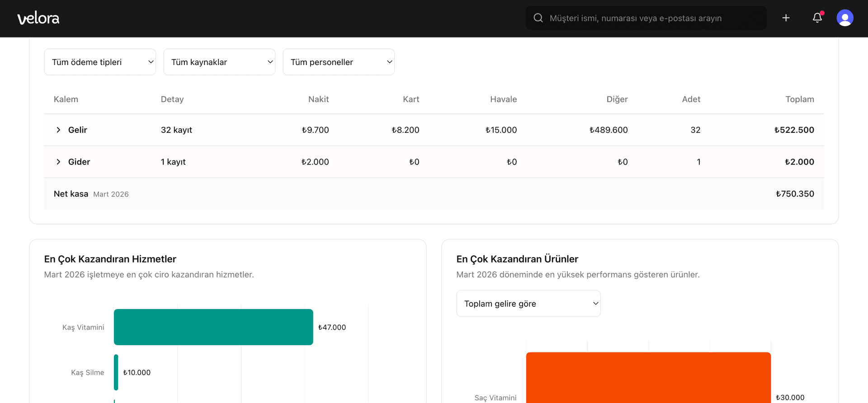
Task: Open the Tüm ödeme tipleri dropdown
Action: click(x=100, y=62)
